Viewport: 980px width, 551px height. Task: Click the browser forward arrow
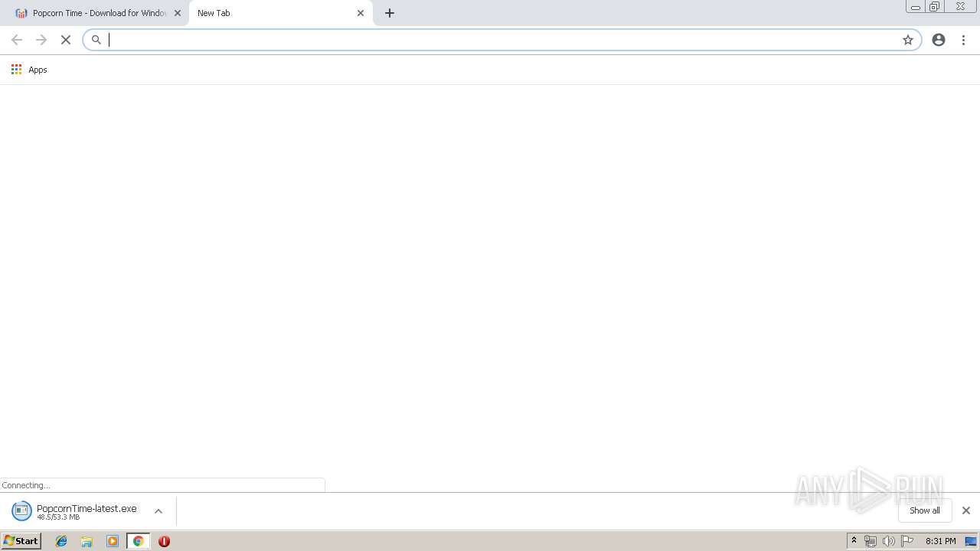coord(41,40)
